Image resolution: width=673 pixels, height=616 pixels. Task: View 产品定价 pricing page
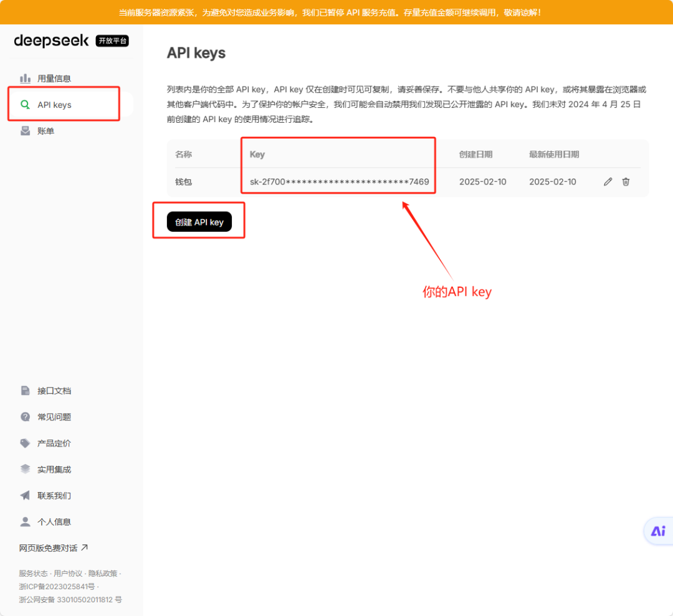pyautogui.click(x=54, y=443)
